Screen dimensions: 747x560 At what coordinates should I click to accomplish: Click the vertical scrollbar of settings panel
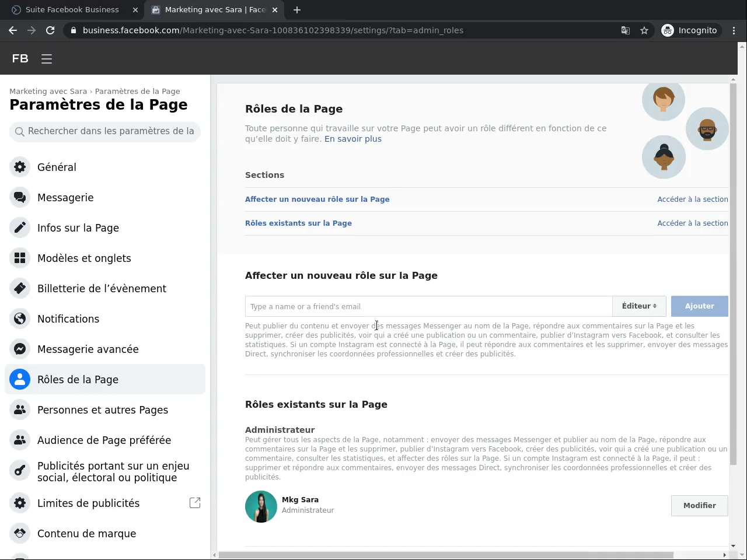pos(733,274)
